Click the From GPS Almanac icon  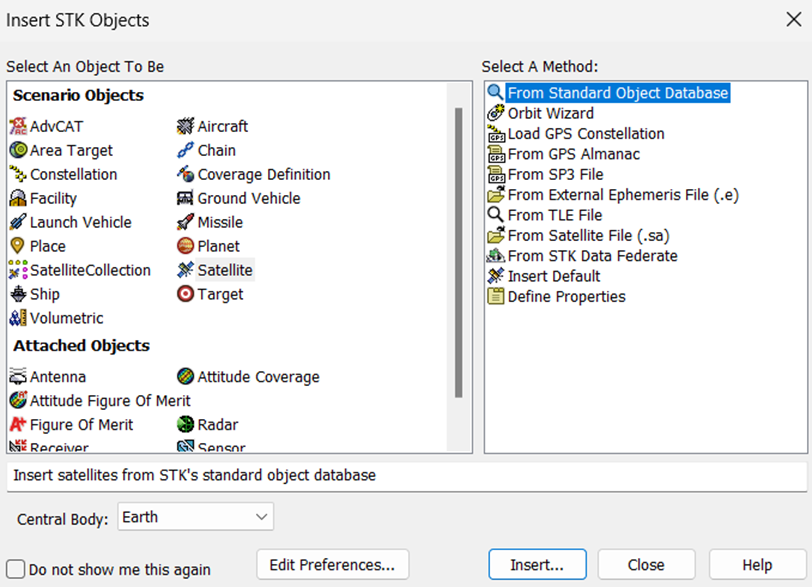click(x=496, y=154)
